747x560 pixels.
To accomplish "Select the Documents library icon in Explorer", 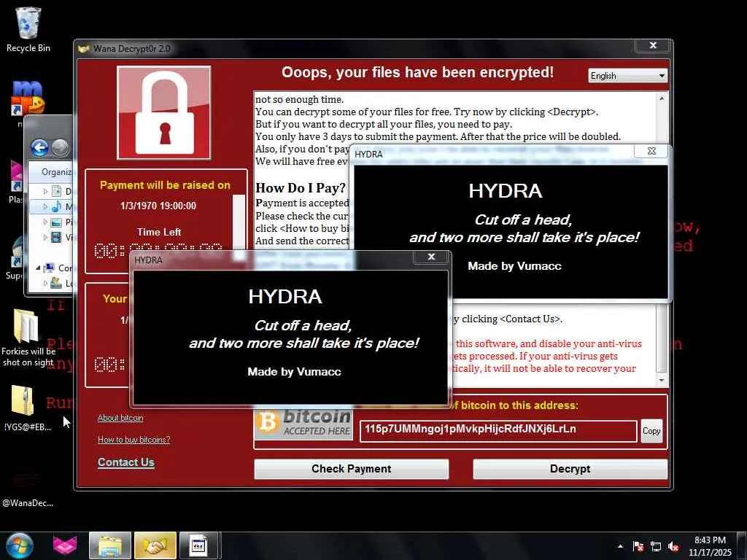I will coord(56,192).
